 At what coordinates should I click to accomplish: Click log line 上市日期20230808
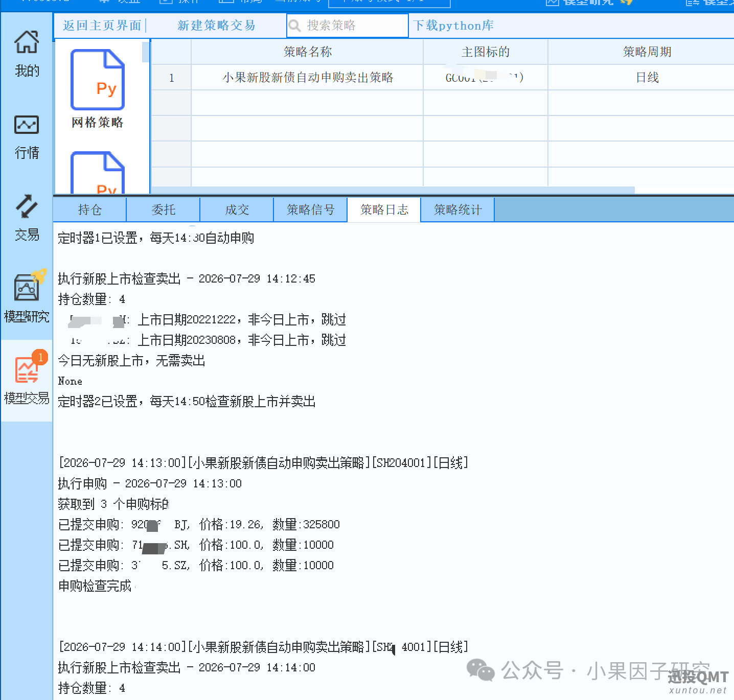[208, 340]
